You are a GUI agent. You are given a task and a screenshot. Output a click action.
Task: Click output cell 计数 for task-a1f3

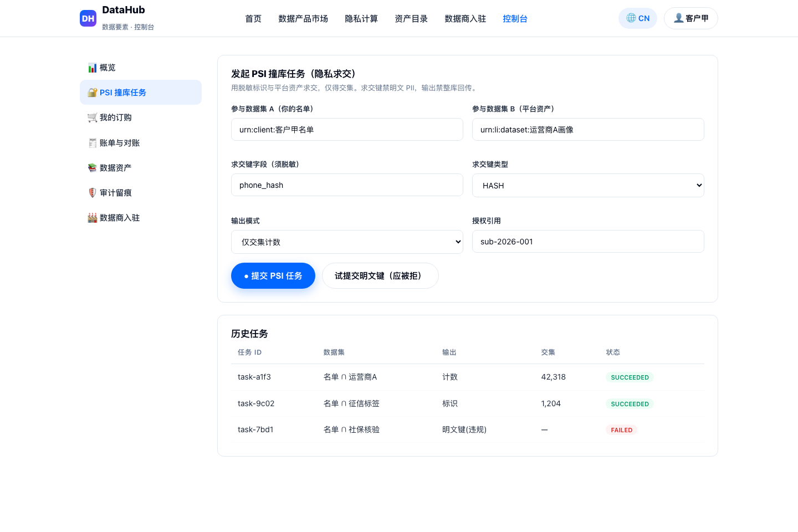pos(450,377)
